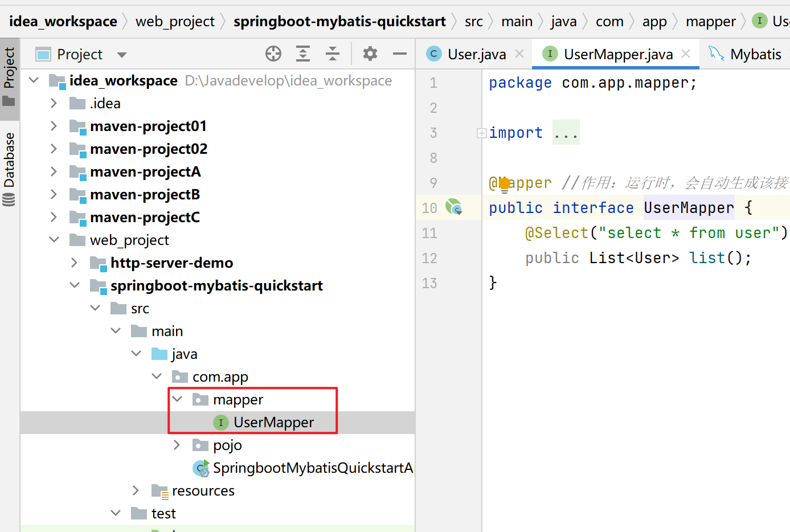
Task: Switch to the Mybatis editor tab
Action: pyautogui.click(x=744, y=54)
